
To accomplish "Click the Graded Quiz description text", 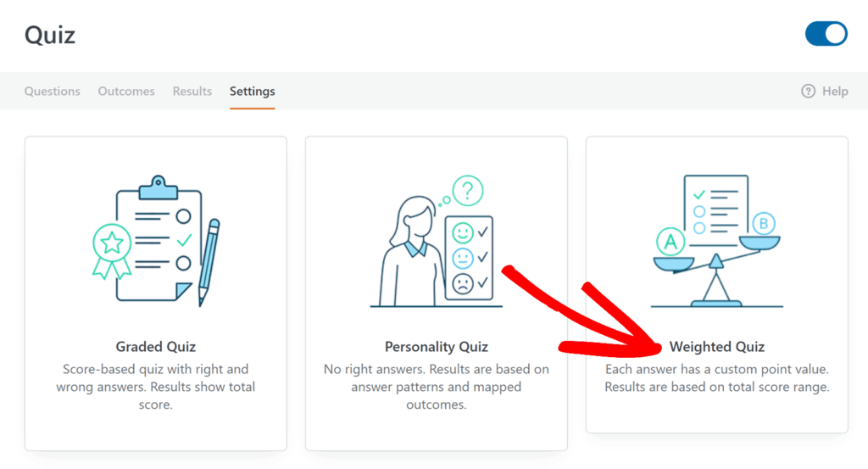I will click(156, 387).
